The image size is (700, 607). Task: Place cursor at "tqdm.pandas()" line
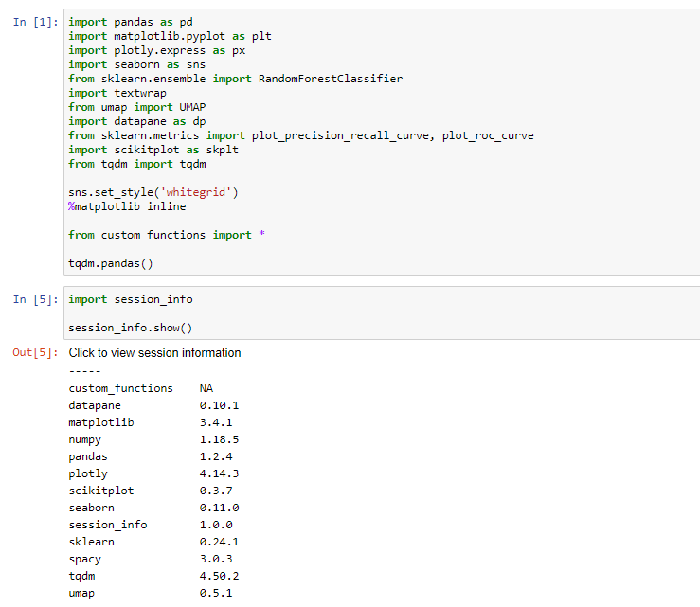[x=111, y=263]
